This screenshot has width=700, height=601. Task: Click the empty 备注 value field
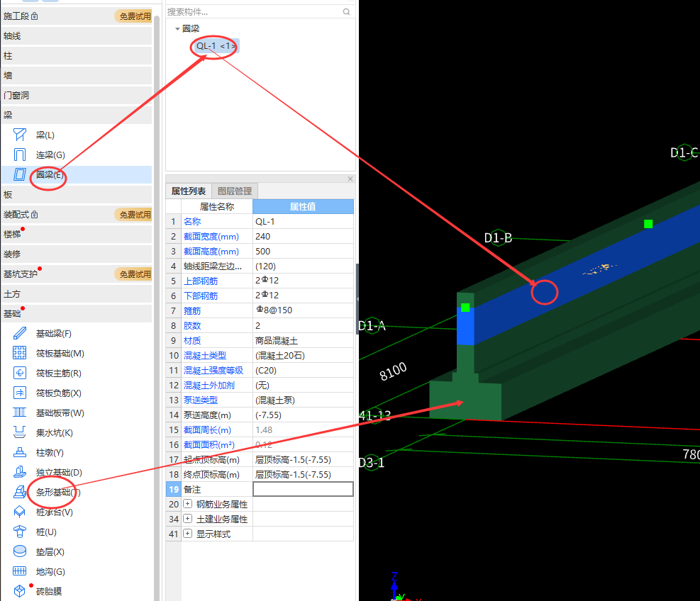(x=303, y=489)
